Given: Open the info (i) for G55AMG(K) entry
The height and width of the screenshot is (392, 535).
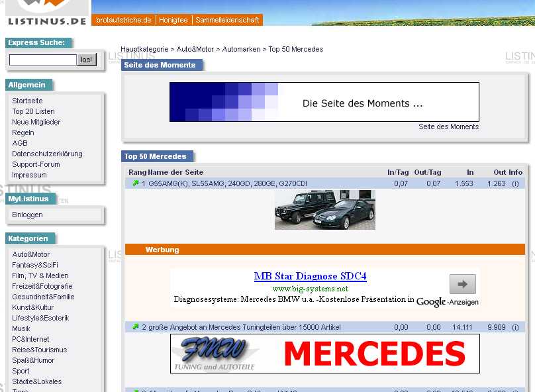Looking at the screenshot, I should point(515,183).
